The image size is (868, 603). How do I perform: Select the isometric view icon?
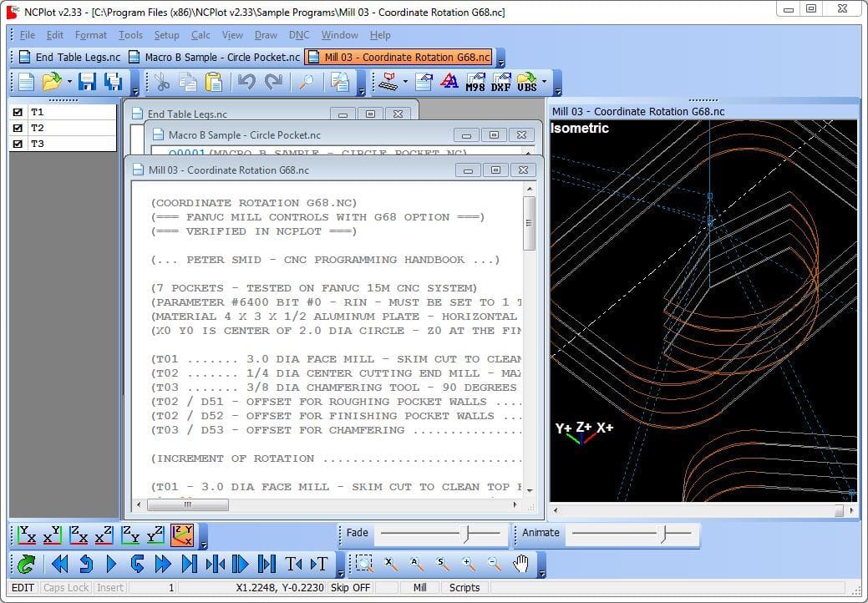(182, 535)
